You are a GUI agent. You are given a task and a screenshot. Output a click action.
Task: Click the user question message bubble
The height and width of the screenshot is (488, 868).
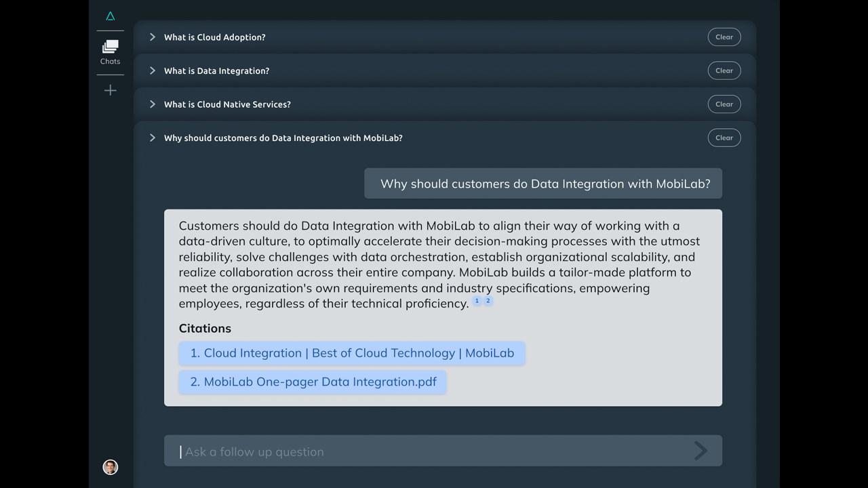click(543, 184)
